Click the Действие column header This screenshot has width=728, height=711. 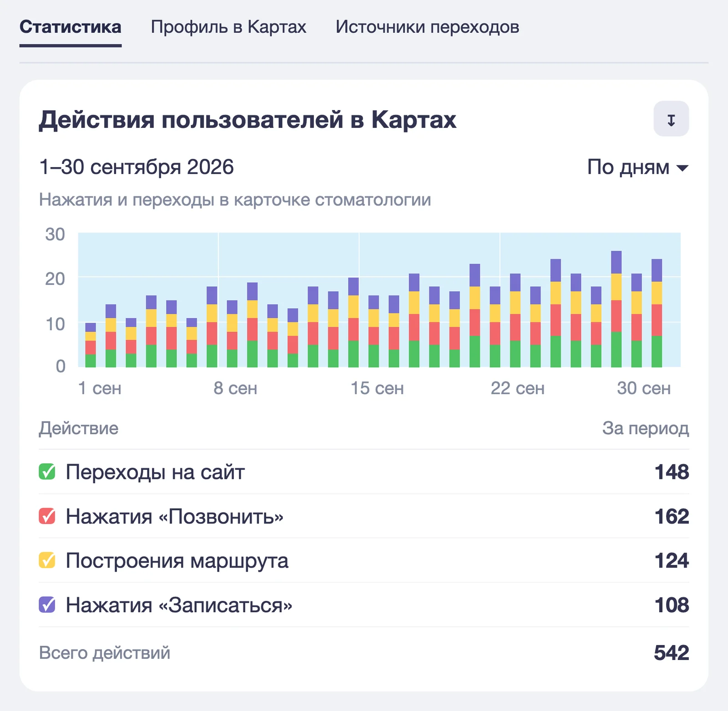point(79,428)
